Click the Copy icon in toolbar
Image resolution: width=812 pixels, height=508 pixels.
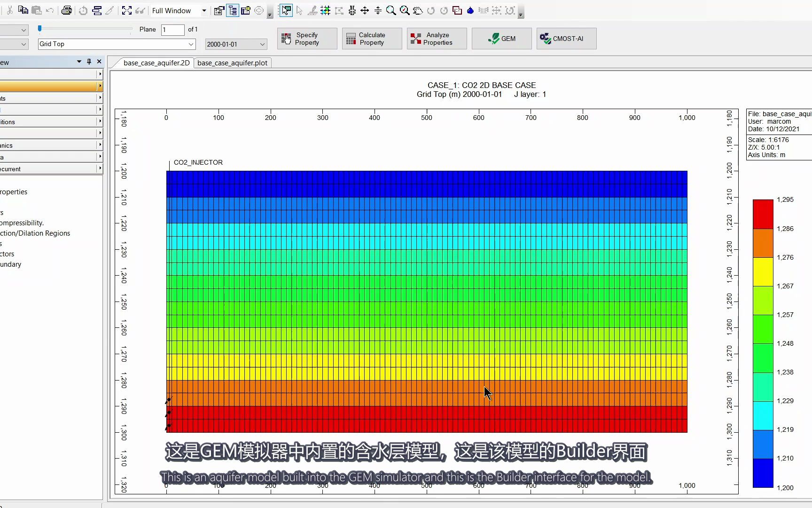23,10
